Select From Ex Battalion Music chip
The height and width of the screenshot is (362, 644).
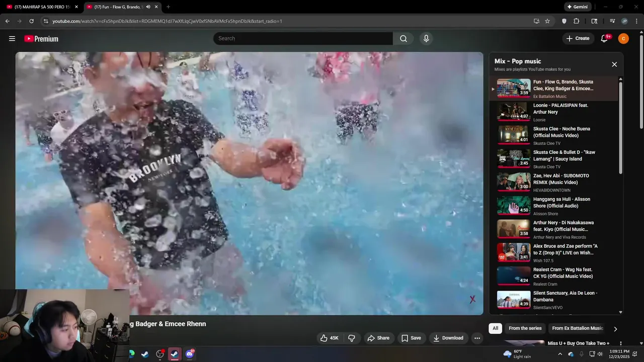577,328
